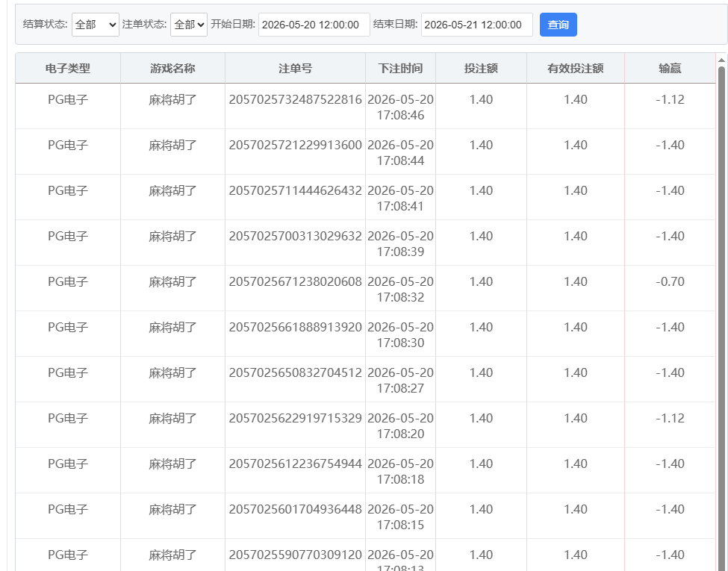Image resolution: width=728 pixels, height=571 pixels.
Task: Click bet time 17:08:41 cell
Action: click(x=400, y=199)
